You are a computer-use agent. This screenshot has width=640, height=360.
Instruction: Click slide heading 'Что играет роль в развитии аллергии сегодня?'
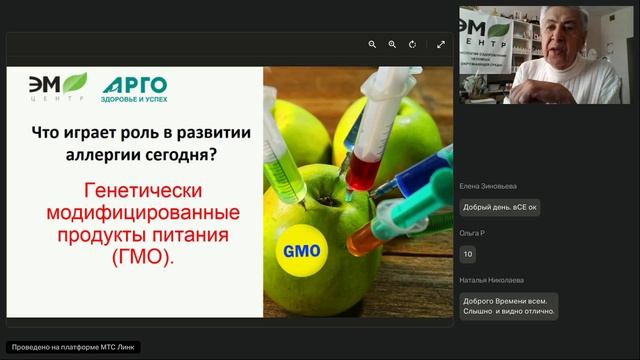tap(141, 144)
